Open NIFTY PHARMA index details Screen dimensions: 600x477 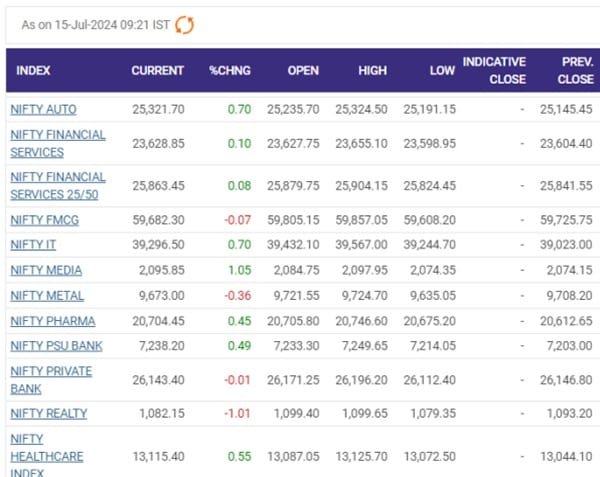click(53, 321)
